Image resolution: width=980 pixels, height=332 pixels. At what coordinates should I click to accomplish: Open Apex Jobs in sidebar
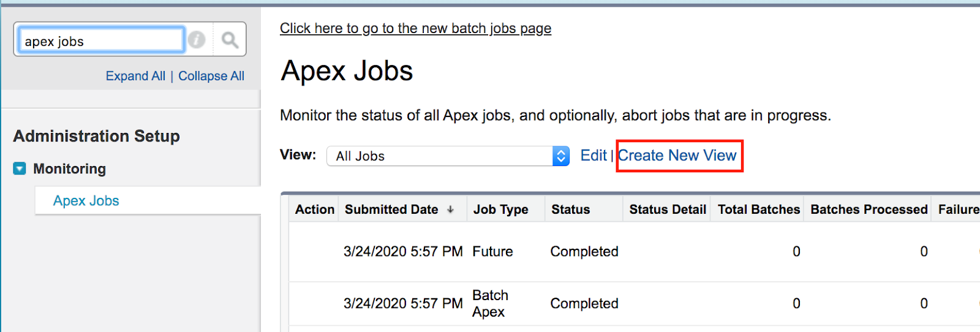86,201
